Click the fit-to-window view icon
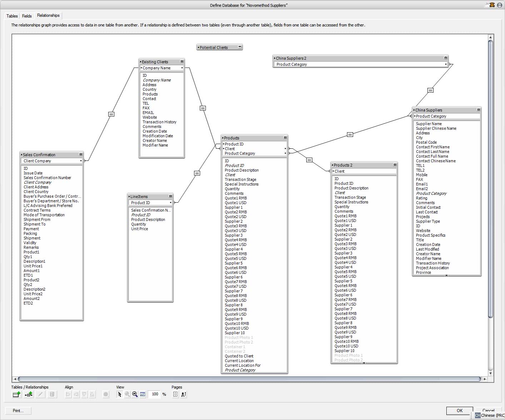Viewport: 505px width, 420px height. (x=143, y=394)
